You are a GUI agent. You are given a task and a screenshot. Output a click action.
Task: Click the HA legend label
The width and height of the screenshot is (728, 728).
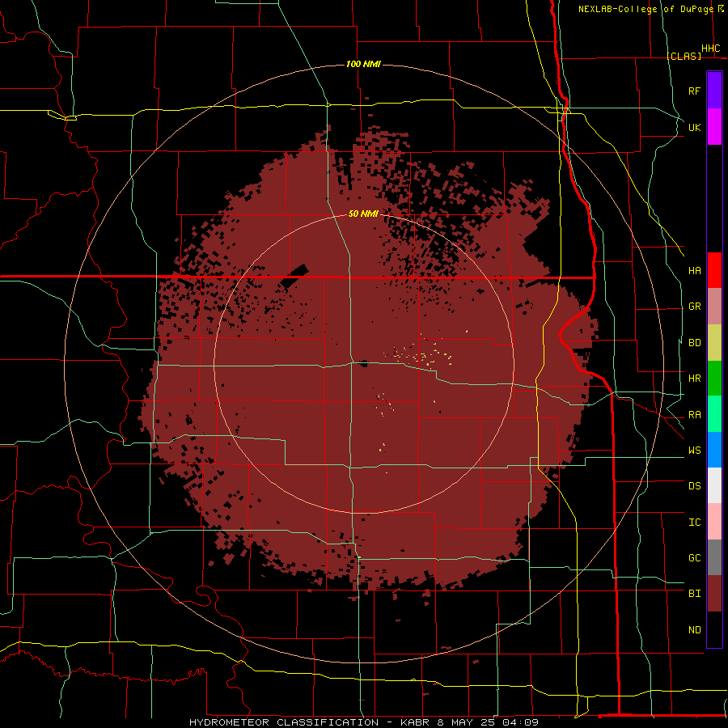[x=694, y=270]
